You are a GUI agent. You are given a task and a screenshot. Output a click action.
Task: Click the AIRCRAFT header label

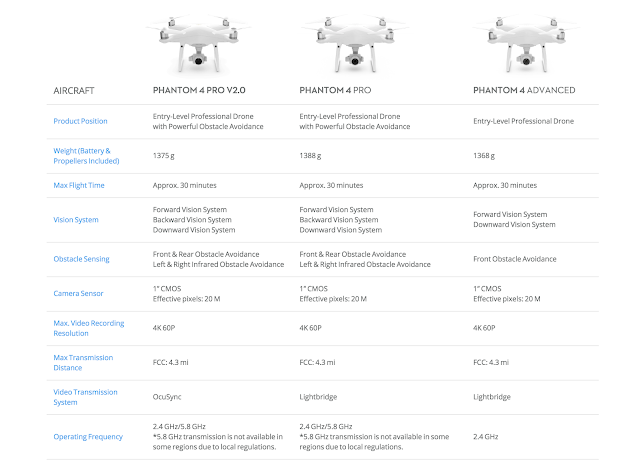pos(75,90)
